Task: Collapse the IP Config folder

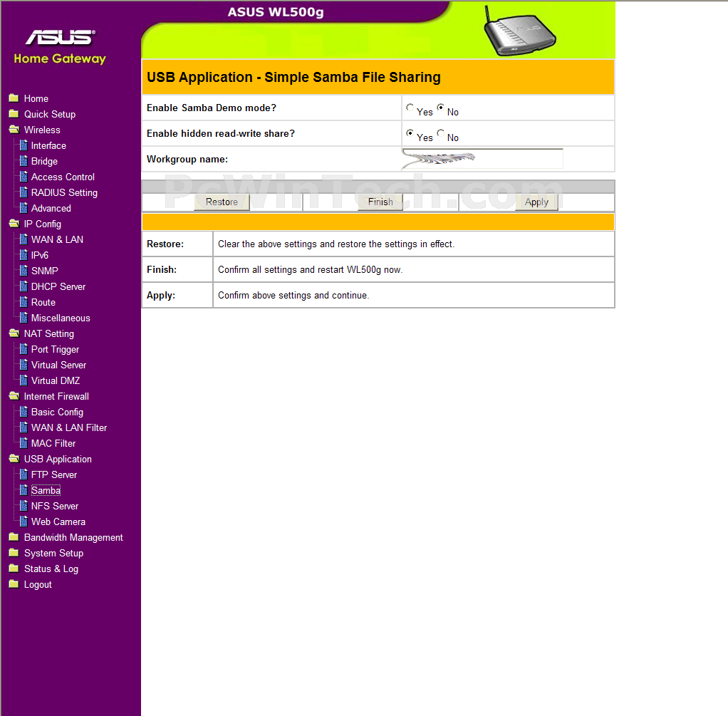Action: 14,224
